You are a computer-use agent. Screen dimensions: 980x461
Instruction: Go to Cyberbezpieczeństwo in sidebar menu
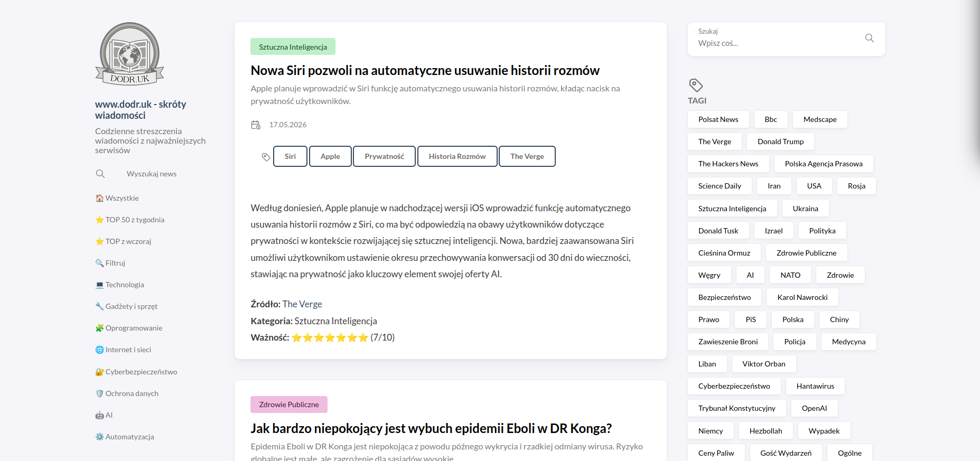[x=136, y=372]
